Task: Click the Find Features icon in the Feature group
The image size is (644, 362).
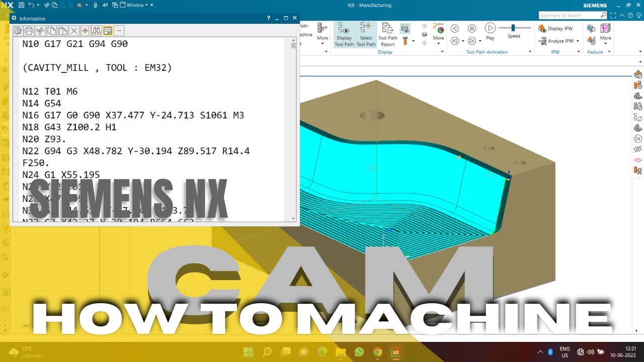Action: 591,29
